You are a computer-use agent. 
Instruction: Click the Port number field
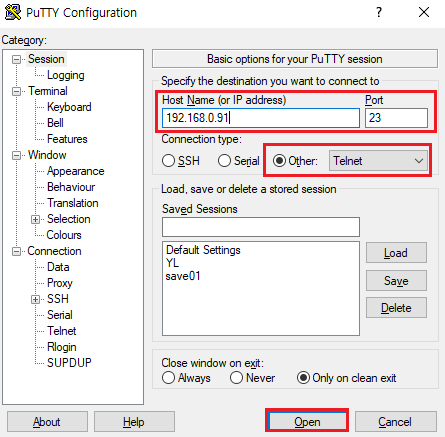[x=396, y=118]
